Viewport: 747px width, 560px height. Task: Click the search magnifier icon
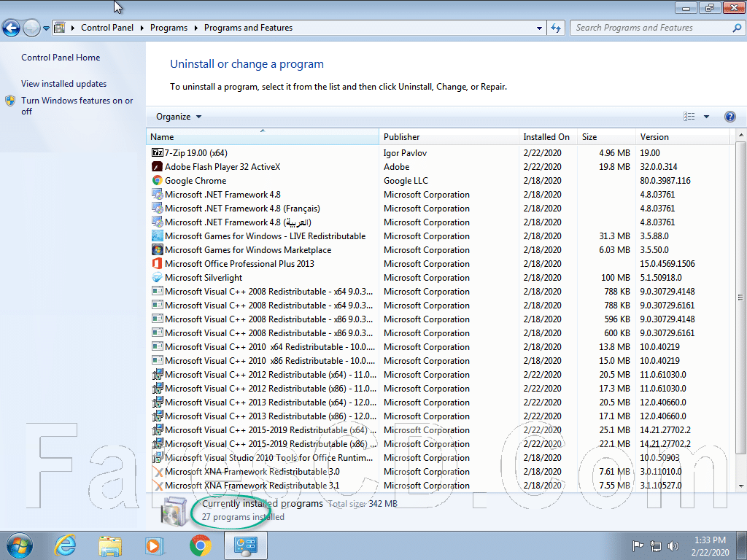737,28
